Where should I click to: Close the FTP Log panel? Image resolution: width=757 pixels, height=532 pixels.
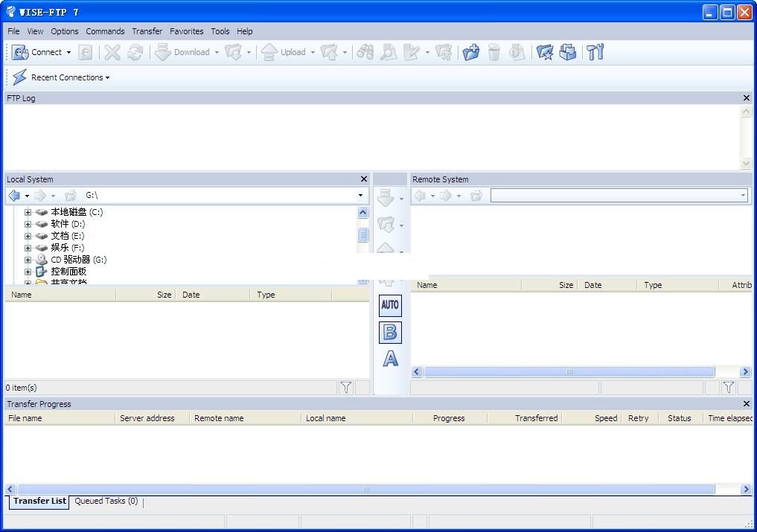pyautogui.click(x=747, y=98)
